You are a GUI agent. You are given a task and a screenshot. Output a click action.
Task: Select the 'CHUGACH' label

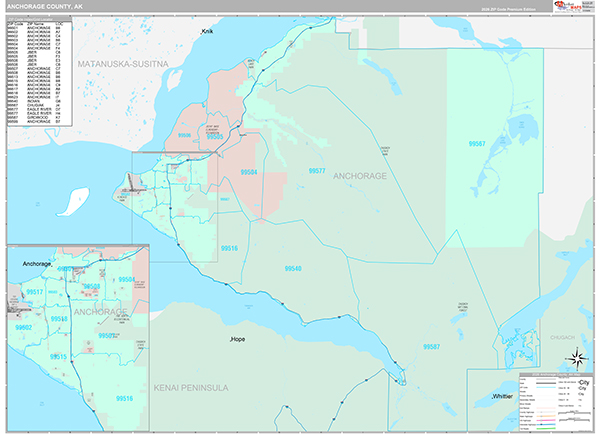562,337
